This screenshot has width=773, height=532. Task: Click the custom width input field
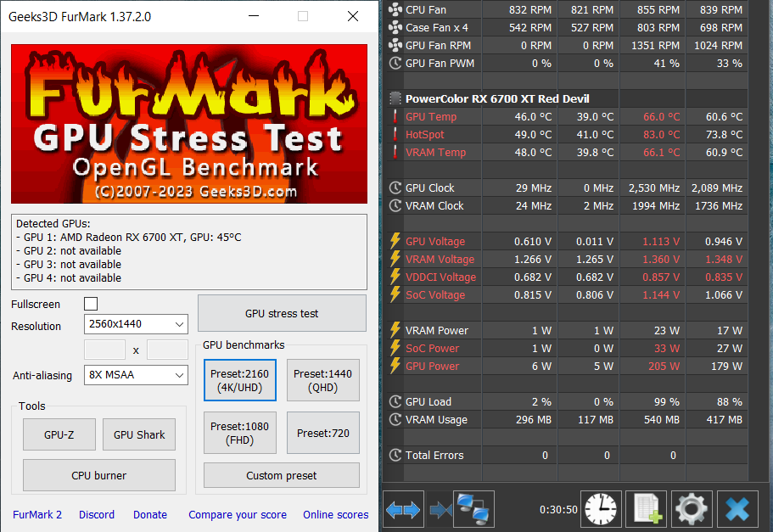[104, 350]
